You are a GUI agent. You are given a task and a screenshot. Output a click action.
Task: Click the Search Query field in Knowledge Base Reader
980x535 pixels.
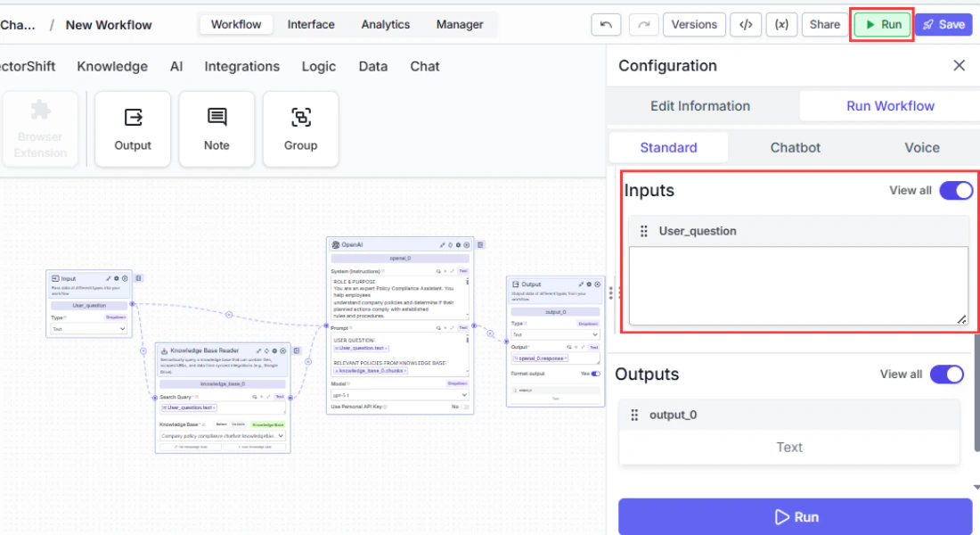(223, 407)
